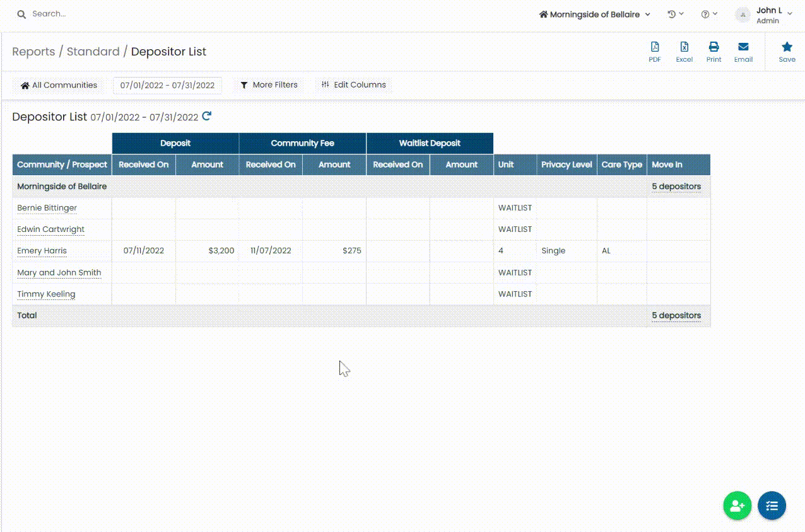The height and width of the screenshot is (532, 805).
Task: Click green add prospect floating button
Action: 737,506
